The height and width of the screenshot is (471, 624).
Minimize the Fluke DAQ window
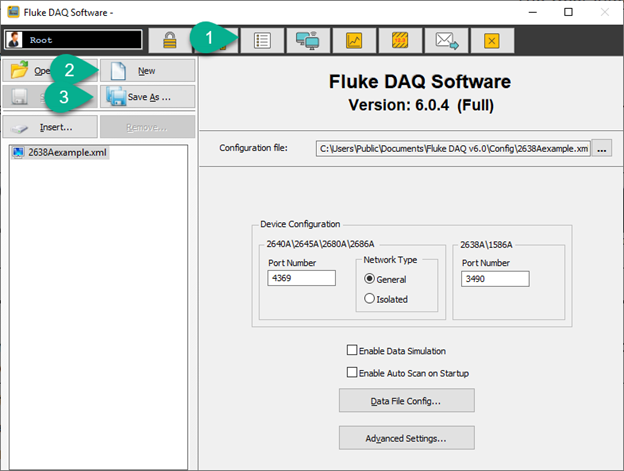click(532, 12)
